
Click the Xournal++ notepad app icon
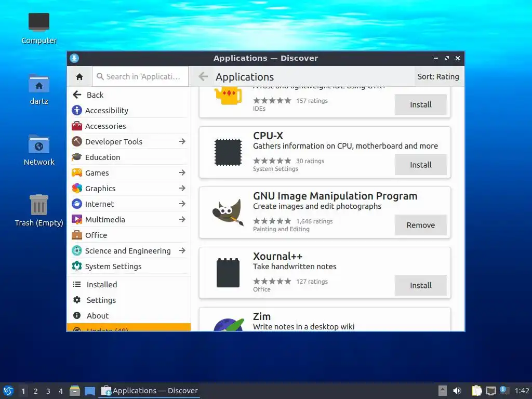point(228,273)
